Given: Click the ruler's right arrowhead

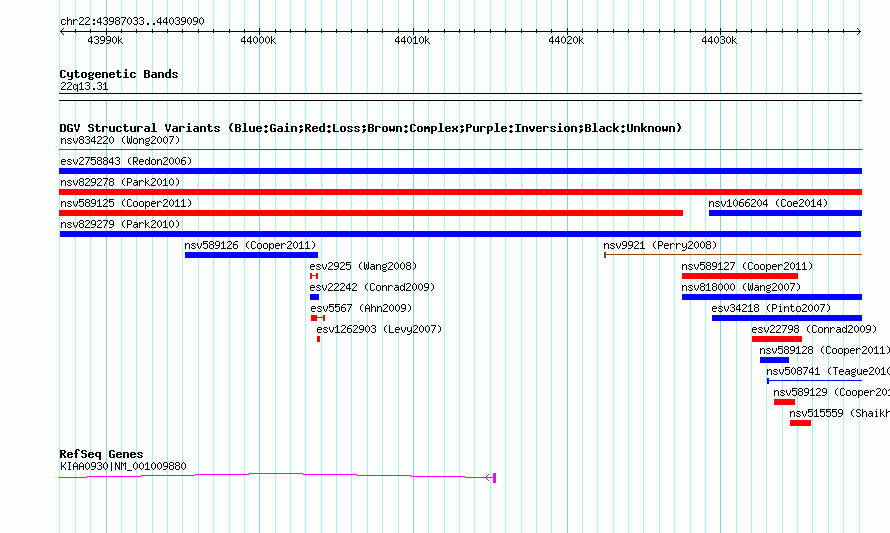Looking at the screenshot, I should click(859, 32).
